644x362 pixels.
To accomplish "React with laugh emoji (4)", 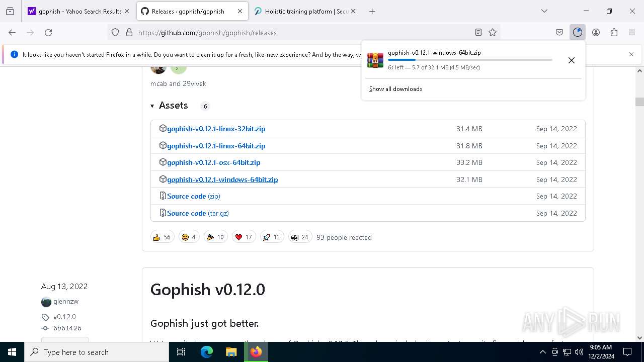I will pos(189,237).
